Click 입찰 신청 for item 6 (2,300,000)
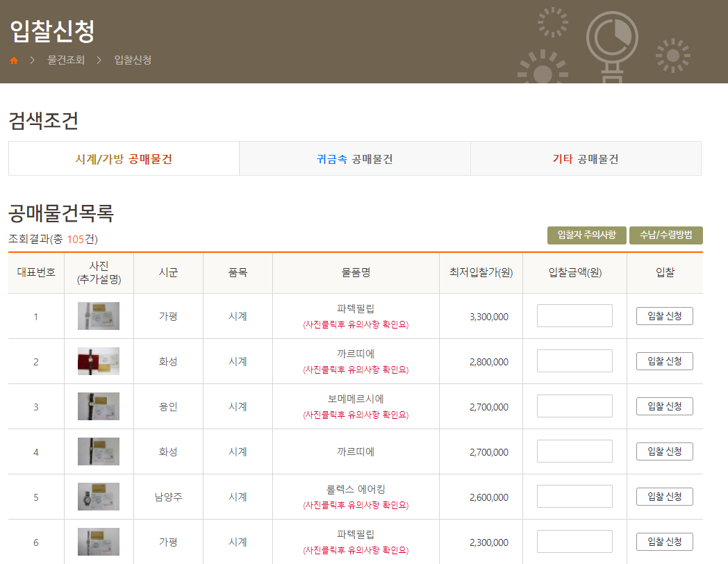Image resolution: width=728 pixels, height=564 pixels. point(664,542)
